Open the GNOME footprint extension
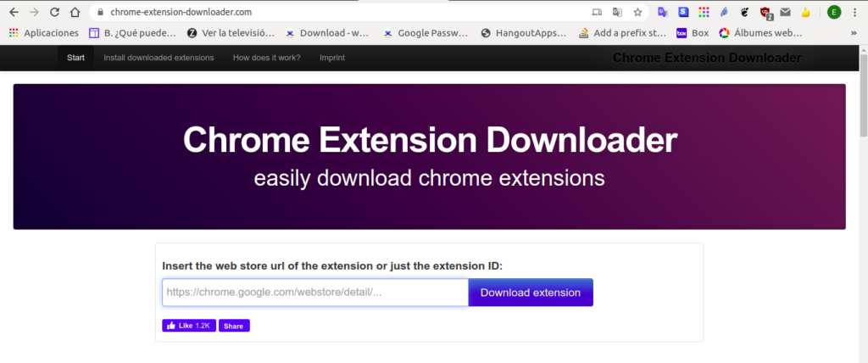The height and width of the screenshot is (363, 868). [x=744, y=12]
